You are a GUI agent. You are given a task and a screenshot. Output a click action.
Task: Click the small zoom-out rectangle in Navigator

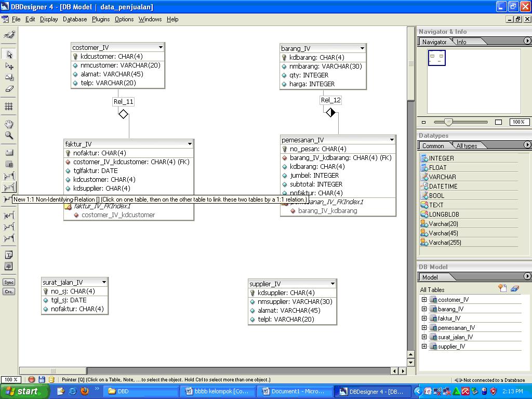[423, 122]
